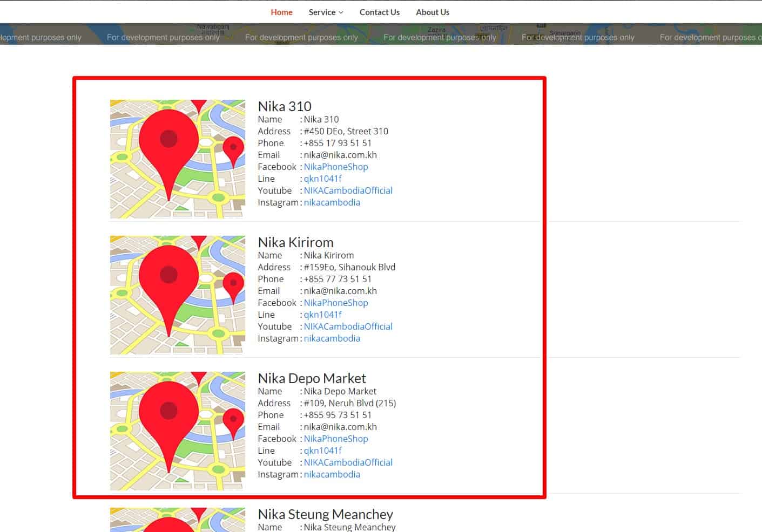762x532 pixels.
Task: Open NIKACambodiaOfficial Youtube link for Nika Depo Market
Action: tap(348, 462)
